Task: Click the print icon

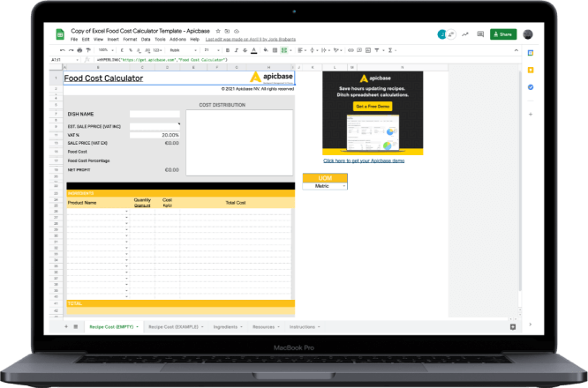Action: 79,50
